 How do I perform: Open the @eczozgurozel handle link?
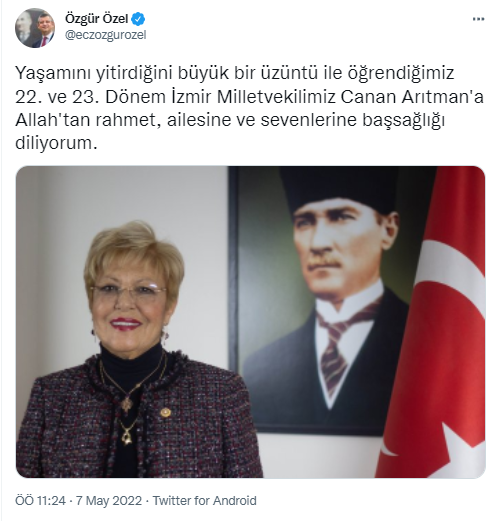click(x=105, y=35)
